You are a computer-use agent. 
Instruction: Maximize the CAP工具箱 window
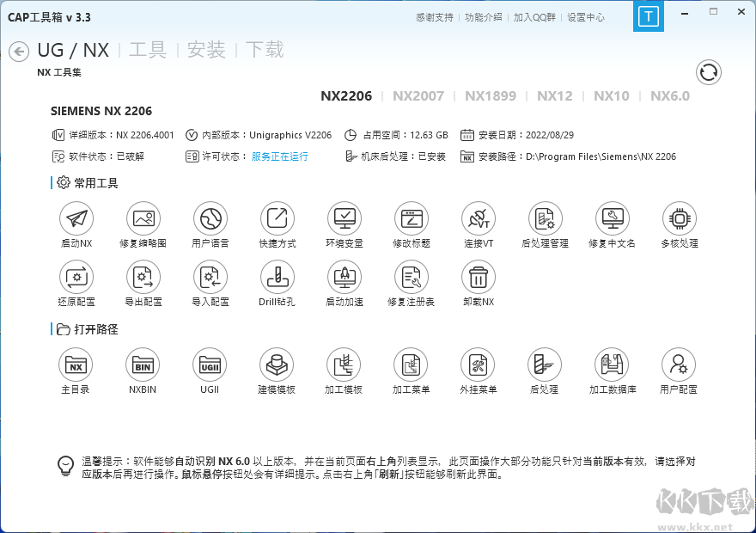714,11
